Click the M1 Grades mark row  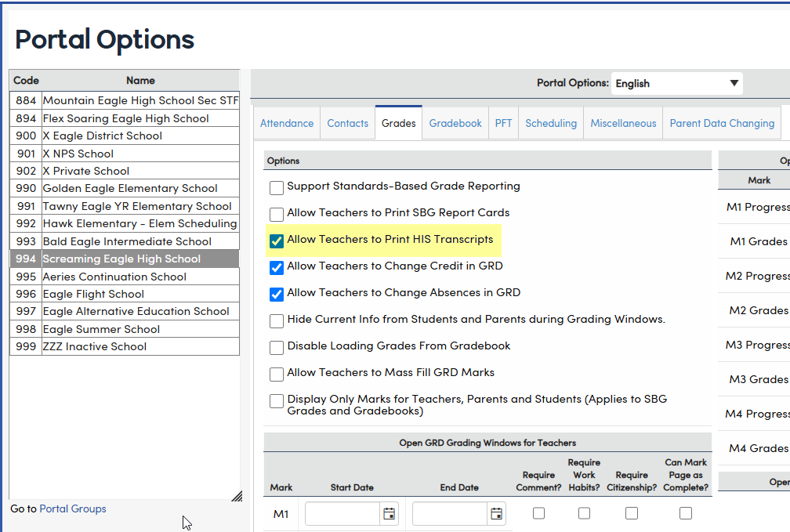(x=754, y=241)
